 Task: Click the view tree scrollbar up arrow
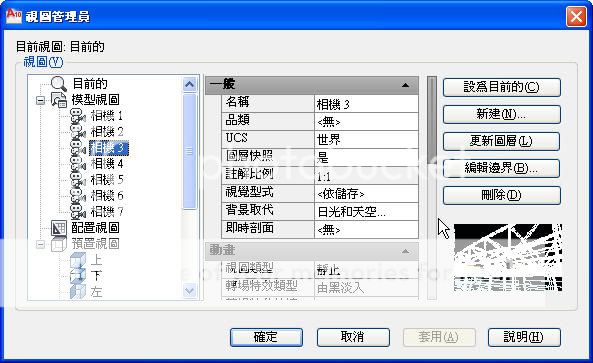coord(189,84)
